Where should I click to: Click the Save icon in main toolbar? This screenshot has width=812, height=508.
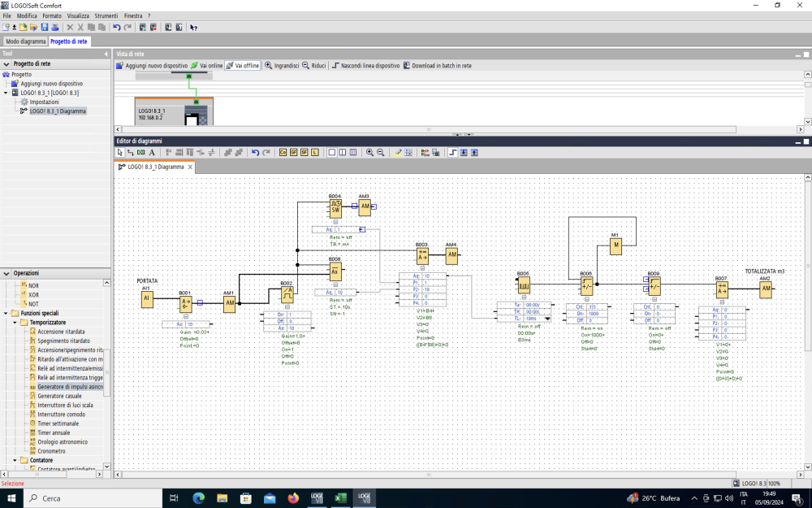tap(45, 27)
